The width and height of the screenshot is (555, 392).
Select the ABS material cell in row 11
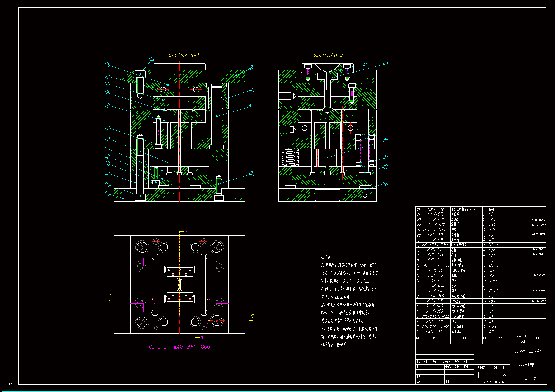(494, 280)
